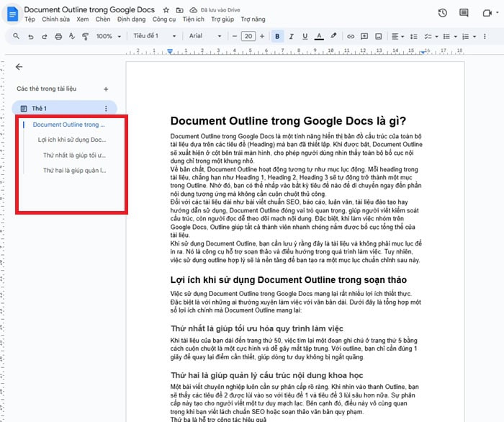Image resolution: width=504 pixels, height=422 pixels.
Task: Open the Chỉnh sửa menu
Action: tap(55, 19)
